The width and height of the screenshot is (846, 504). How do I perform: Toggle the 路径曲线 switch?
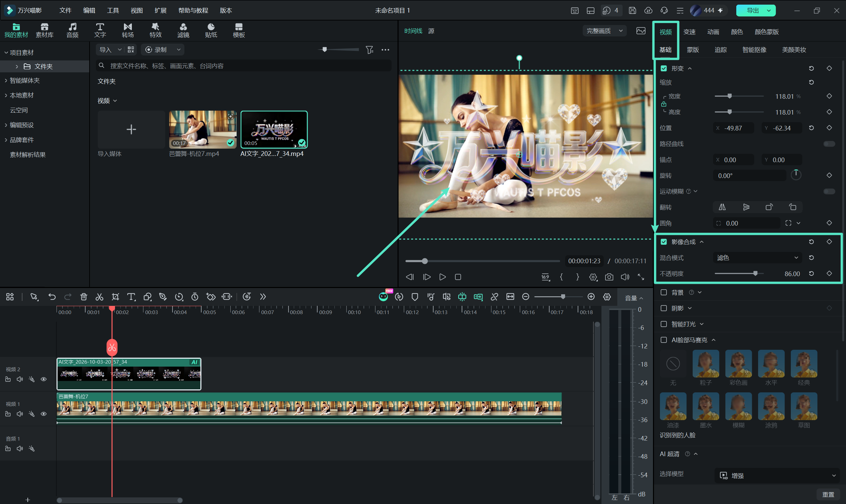tap(829, 144)
